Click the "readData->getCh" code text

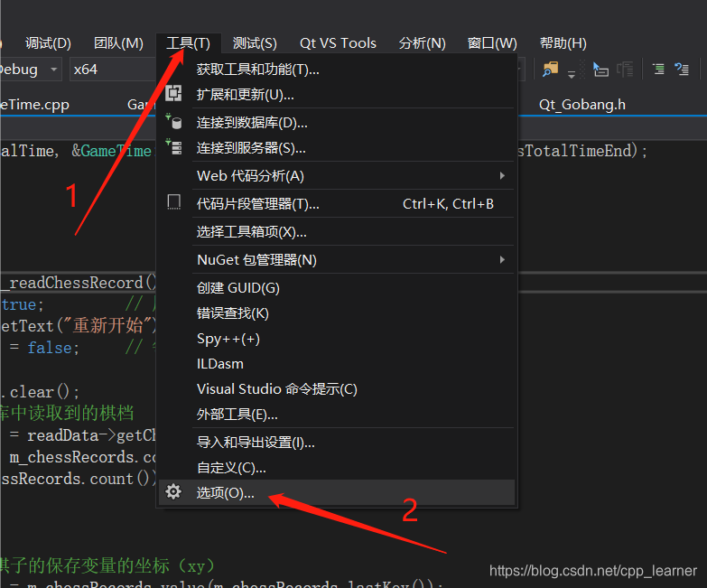91,435
